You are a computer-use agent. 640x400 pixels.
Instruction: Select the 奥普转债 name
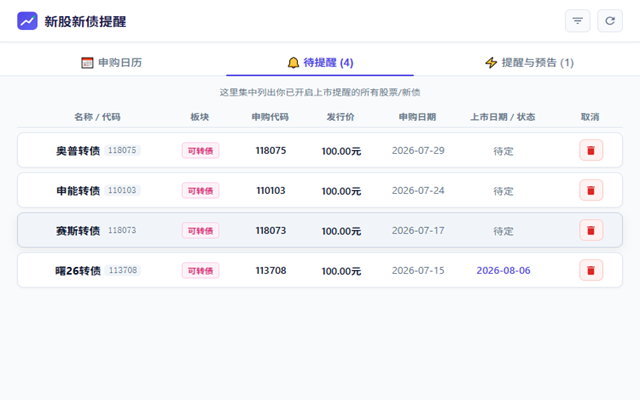point(78,151)
